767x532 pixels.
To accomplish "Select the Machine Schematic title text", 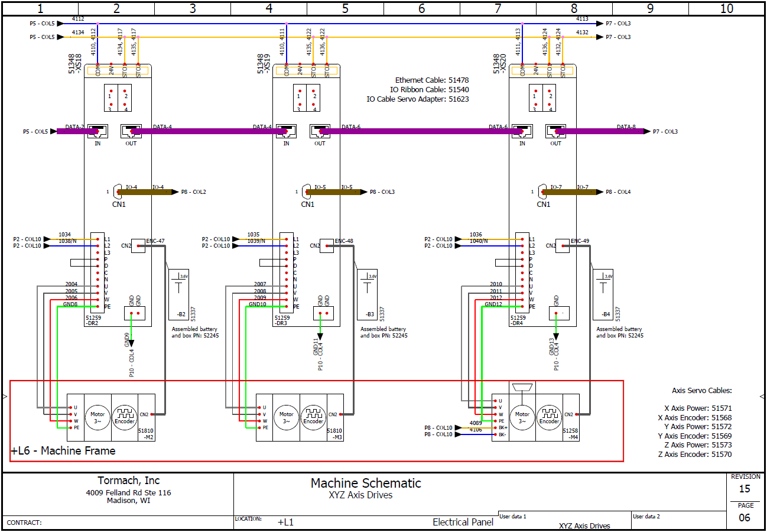I will pyautogui.click(x=366, y=483).
